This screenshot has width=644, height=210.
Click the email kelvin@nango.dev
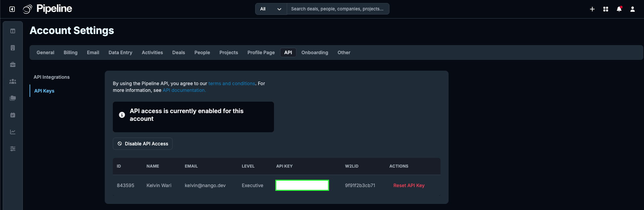click(x=205, y=185)
